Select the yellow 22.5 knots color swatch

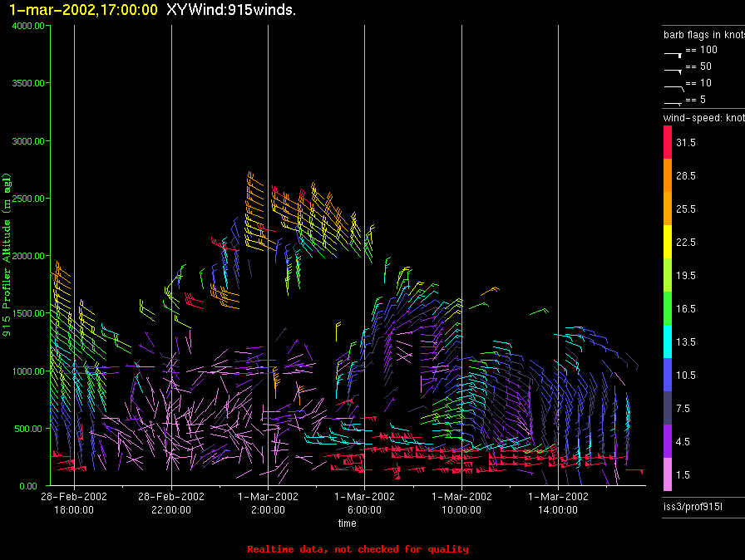pyautogui.click(x=668, y=242)
